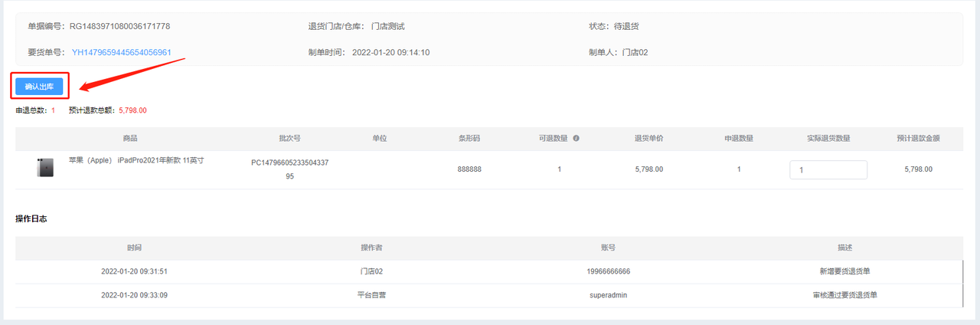This screenshot has width=980, height=325.
Task: Click the log 账号 column header
Action: tap(608, 248)
